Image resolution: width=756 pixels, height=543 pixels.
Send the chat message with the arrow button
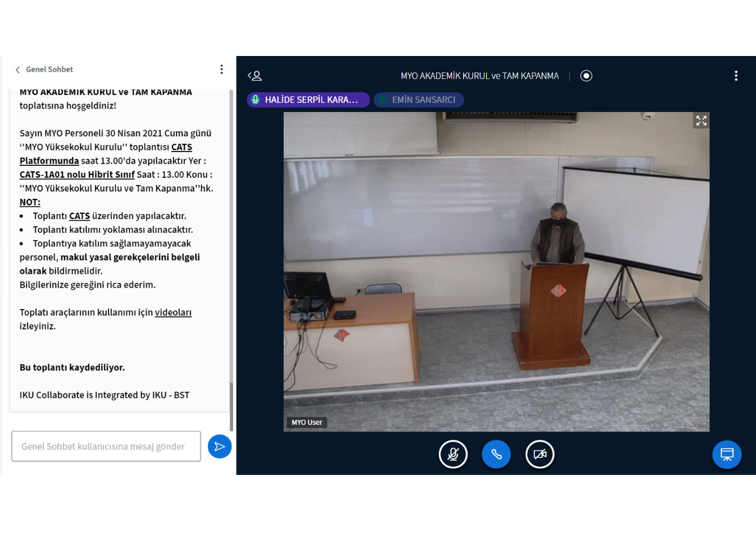tap(219, 446)
